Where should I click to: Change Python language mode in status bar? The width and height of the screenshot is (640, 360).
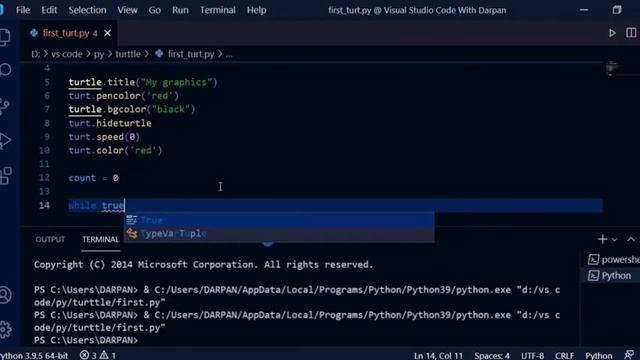599,356
